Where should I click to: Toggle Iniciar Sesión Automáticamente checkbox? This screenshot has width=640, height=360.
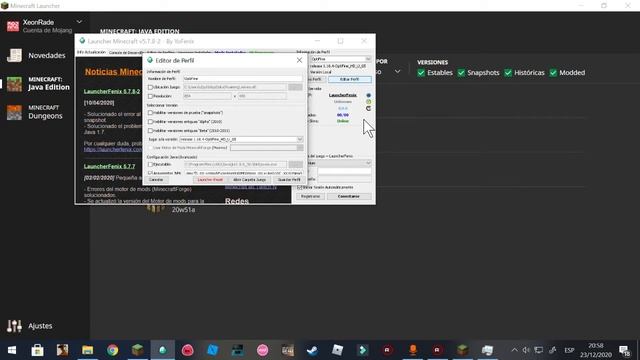(x=300, y=187)
